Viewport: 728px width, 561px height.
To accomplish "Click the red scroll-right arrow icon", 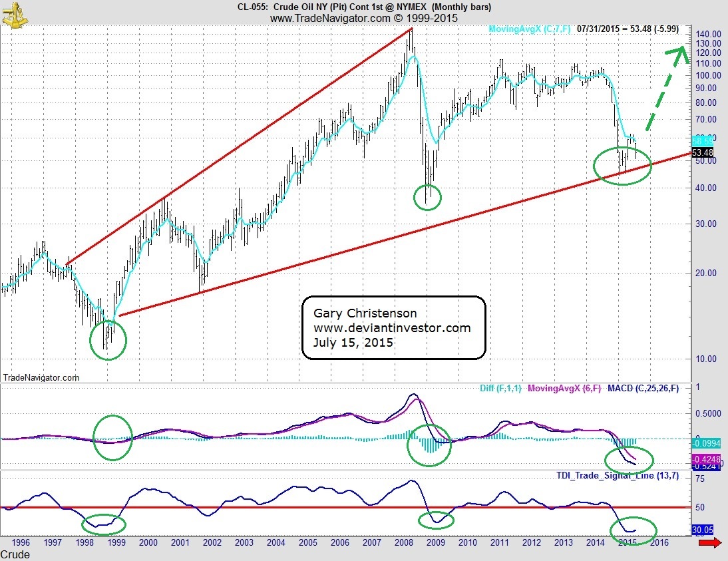I will [x=710, y=542].
